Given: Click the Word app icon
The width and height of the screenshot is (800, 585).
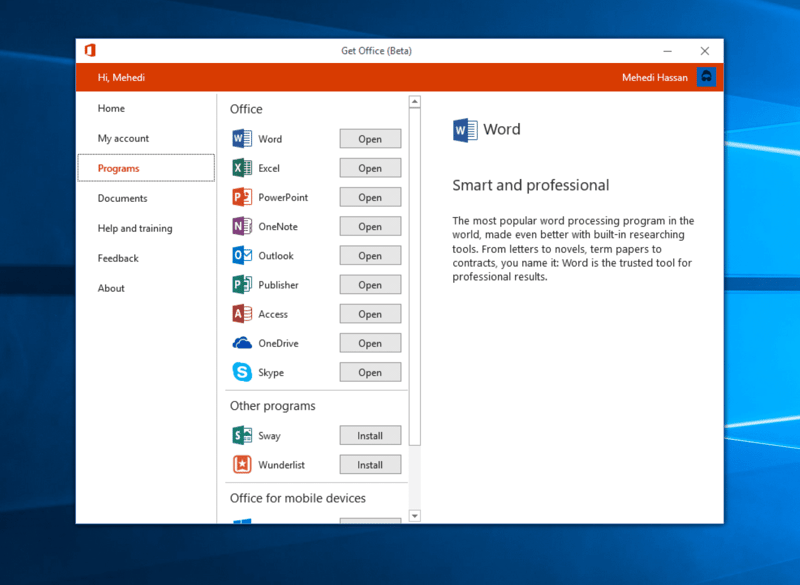Looking at the screenshot, I should point(241,139).
